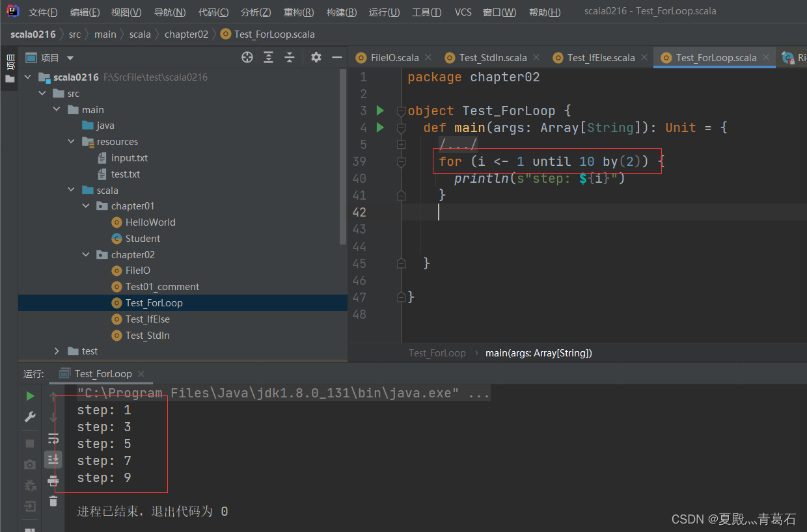Collapse the scala0216 root node
The width and height of the screenshot is (807, 532).
coord(28,77)
